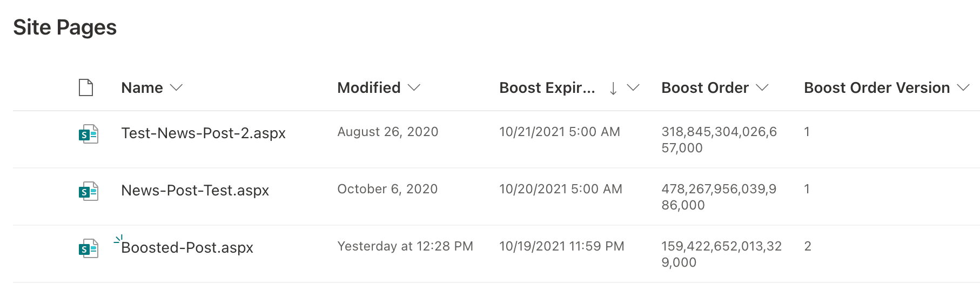
Task: Select the Yesterday at 12:28 PM cell
Action: [x=405, y=246]
